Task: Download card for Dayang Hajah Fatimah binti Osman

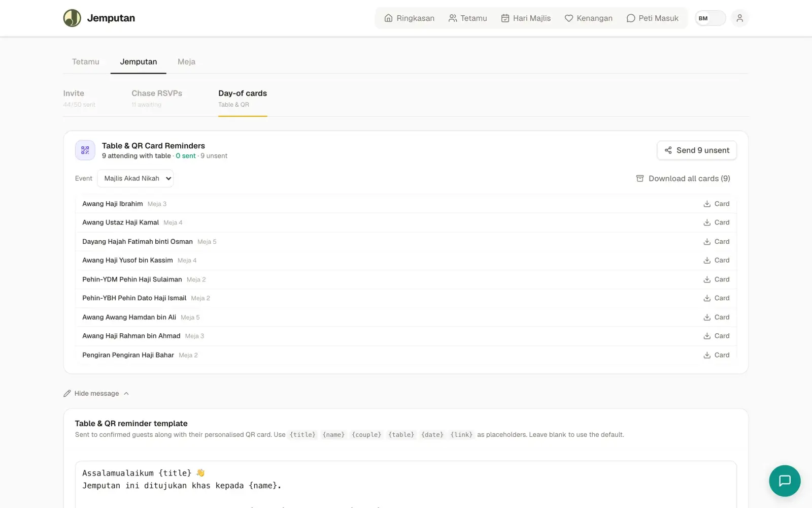Action: pos(716,242)
